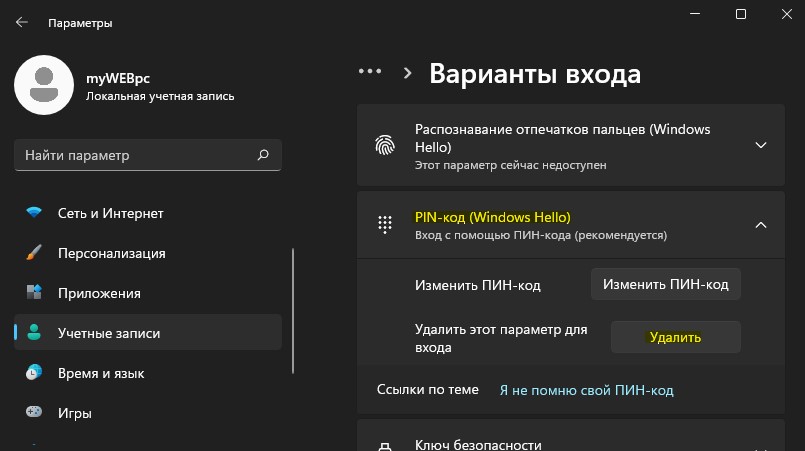This screenshot has height=451, width=805.
Task: Click Удалить этот параметр для входа label
Action: pyautogui.click(x=501, y=339)
